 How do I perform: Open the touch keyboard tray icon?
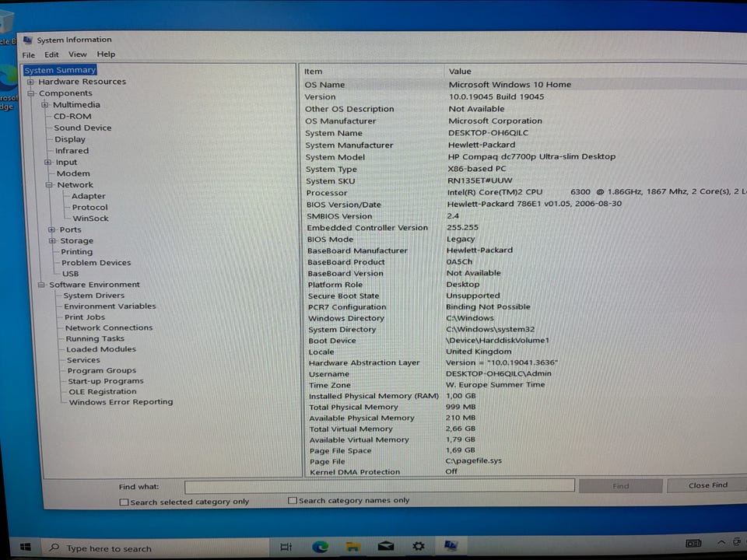pyautogui.click(x=693, y=543)
